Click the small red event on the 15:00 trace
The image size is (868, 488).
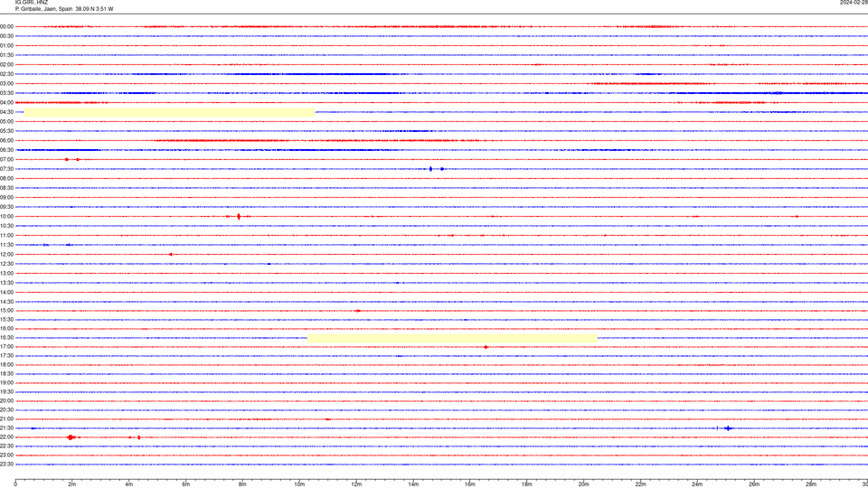[358, 311]
